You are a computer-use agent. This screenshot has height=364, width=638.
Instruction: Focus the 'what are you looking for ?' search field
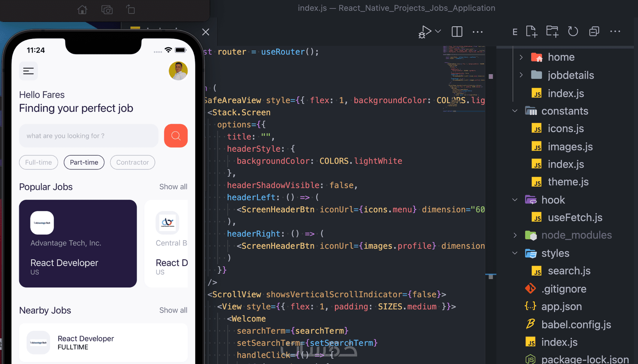(x=89, y=136)
